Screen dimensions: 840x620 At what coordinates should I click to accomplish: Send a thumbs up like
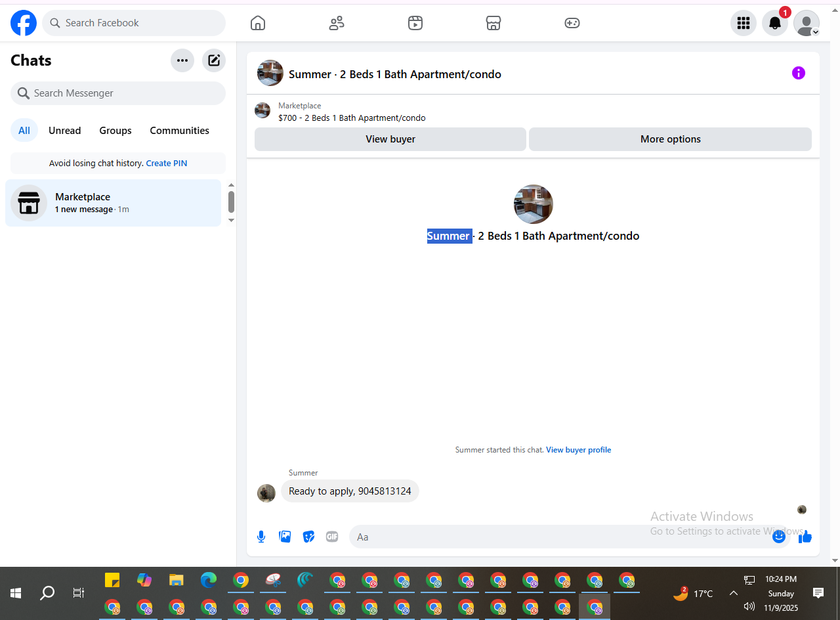[x=805, y=537]
